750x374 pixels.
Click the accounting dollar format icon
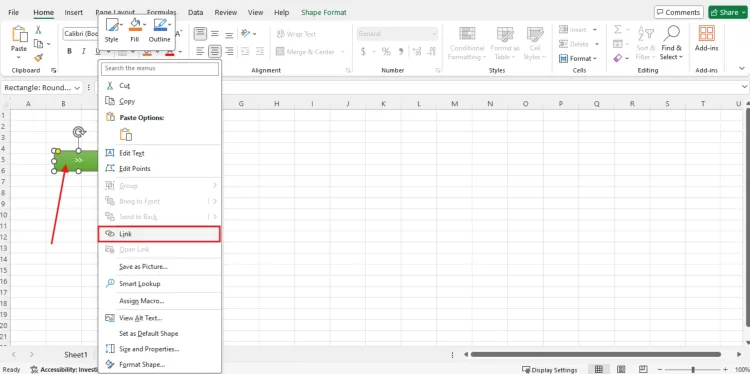(x=363, y=52)
